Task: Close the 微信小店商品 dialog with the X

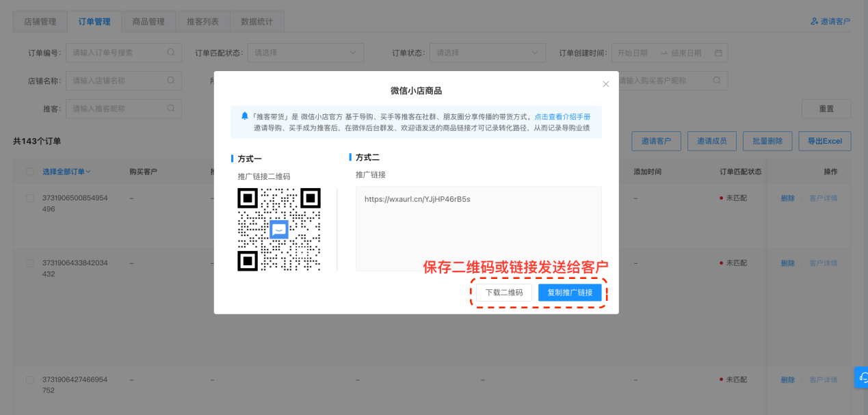Action: coord(605,83)
